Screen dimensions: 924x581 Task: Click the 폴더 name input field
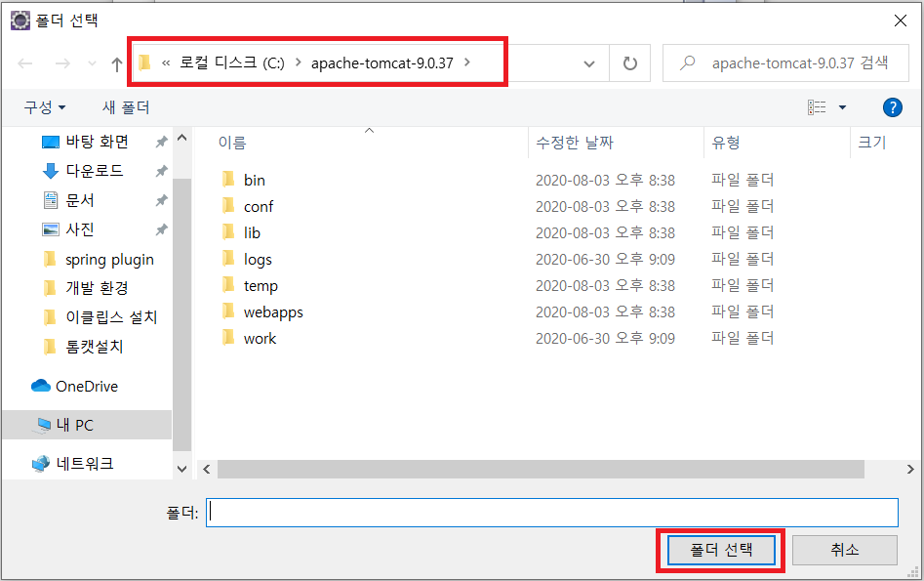pos(551,513)
